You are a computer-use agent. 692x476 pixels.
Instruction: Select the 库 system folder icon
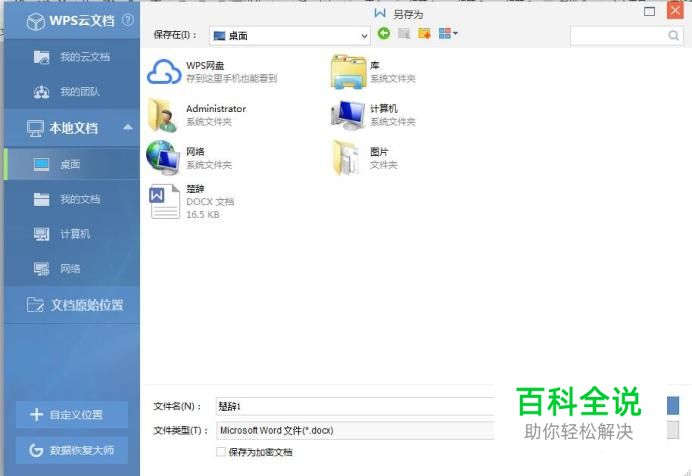(348, 71)
